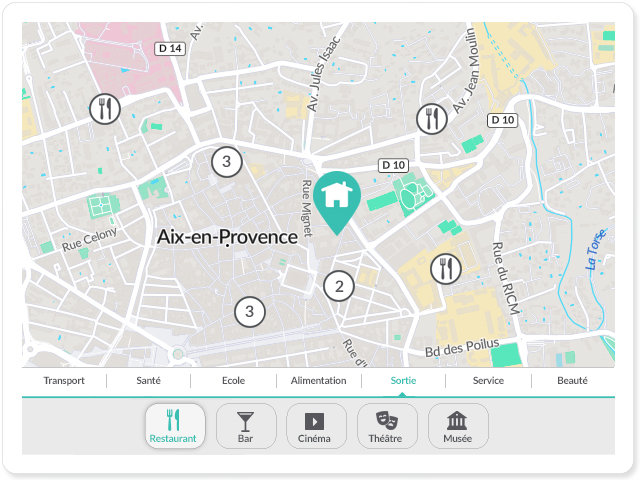Switch to the Beauté tab

(x=572, y=381)
